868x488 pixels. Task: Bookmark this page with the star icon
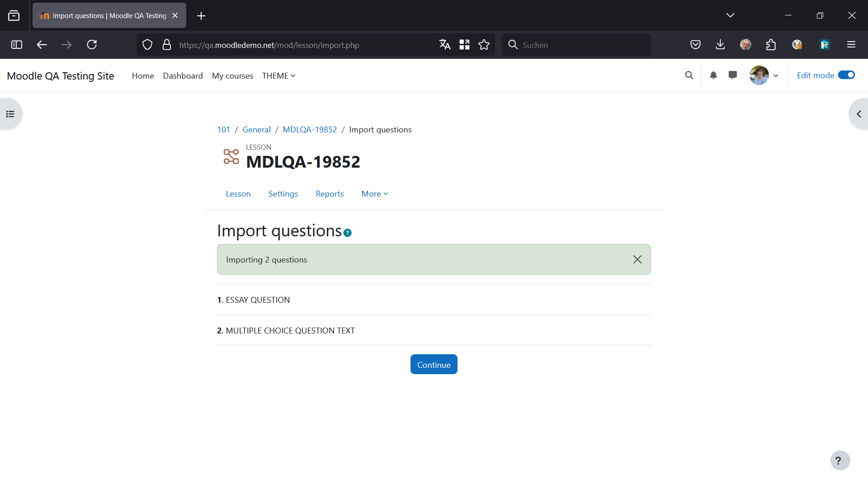484,45
